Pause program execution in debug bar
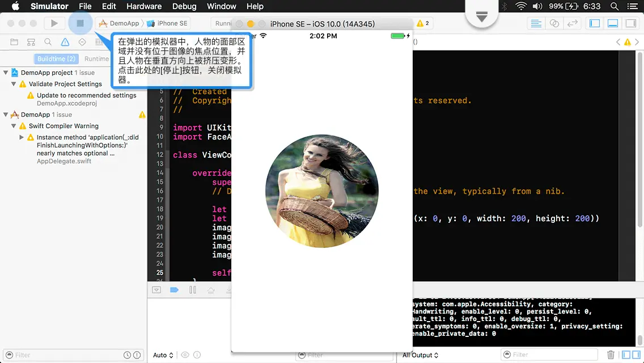The width and height of the screenshot is (644, 363). click(x=193, y=290)
